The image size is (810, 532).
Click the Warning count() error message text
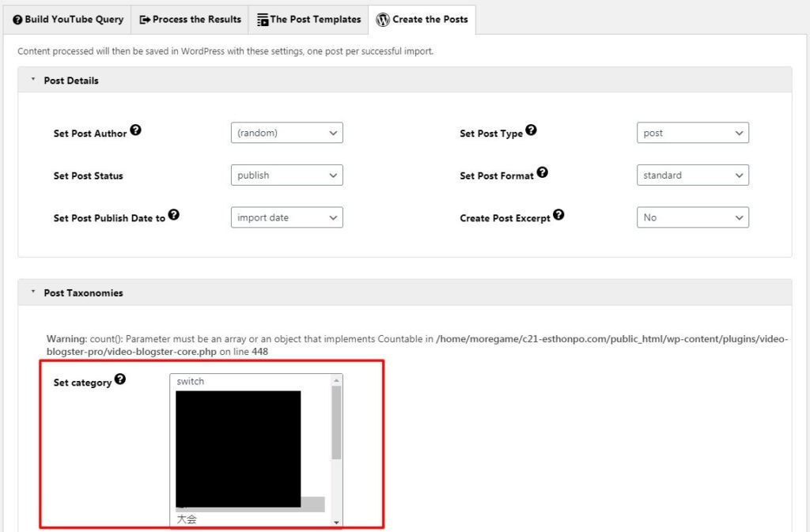pos(418,345)
